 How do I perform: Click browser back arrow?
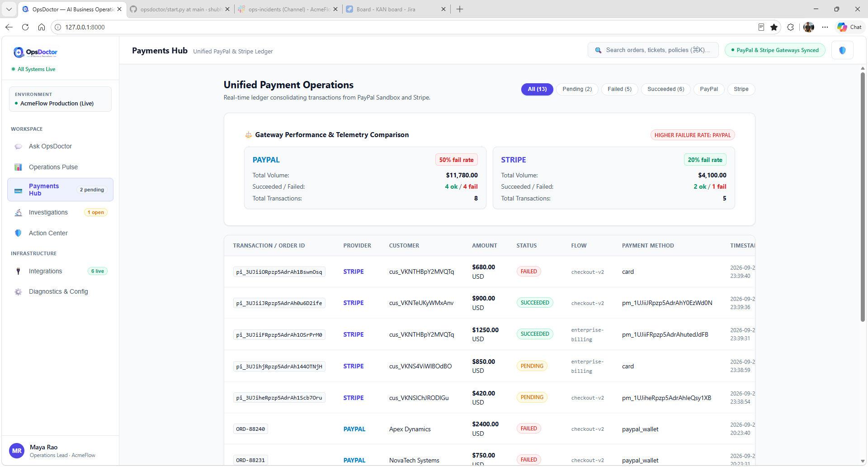coord(9,27)
